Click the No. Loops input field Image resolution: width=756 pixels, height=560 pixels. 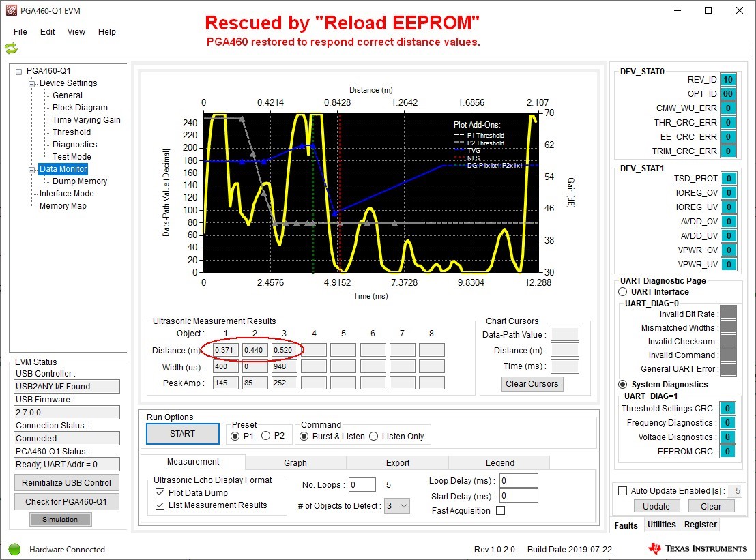(x=362, y=485)
